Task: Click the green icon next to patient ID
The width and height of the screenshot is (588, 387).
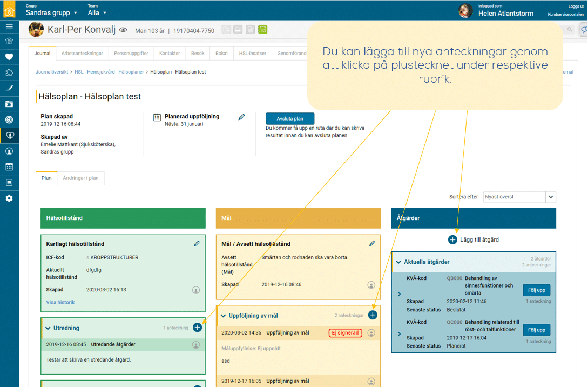Action: pos(262,30)
